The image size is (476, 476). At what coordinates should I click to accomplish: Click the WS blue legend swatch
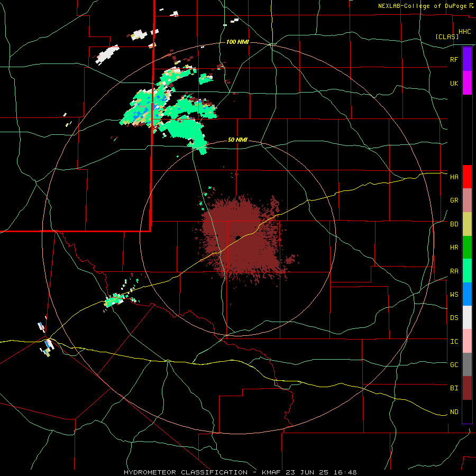pyautogui.click(x=467, y=294)
